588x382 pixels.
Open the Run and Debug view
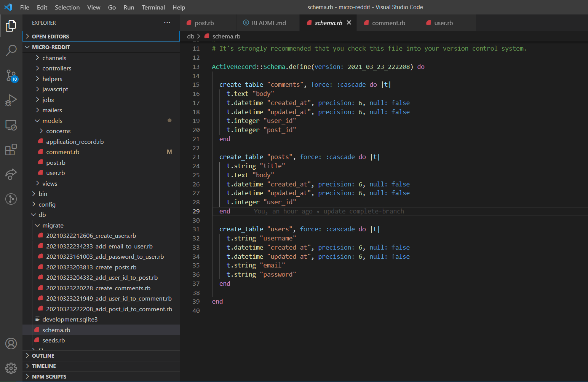(11, 100)
